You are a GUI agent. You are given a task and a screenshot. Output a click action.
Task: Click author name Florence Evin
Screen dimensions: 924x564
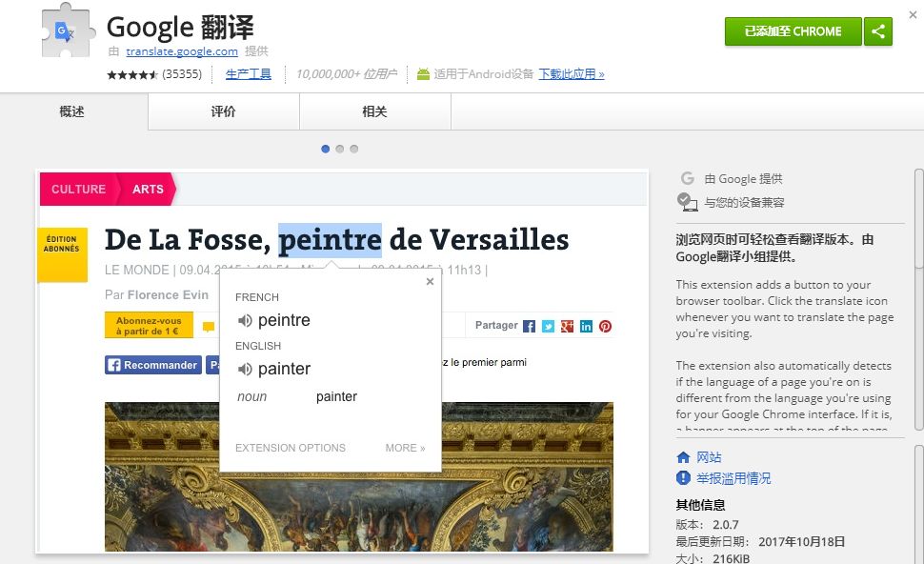(x=168, y=294)
